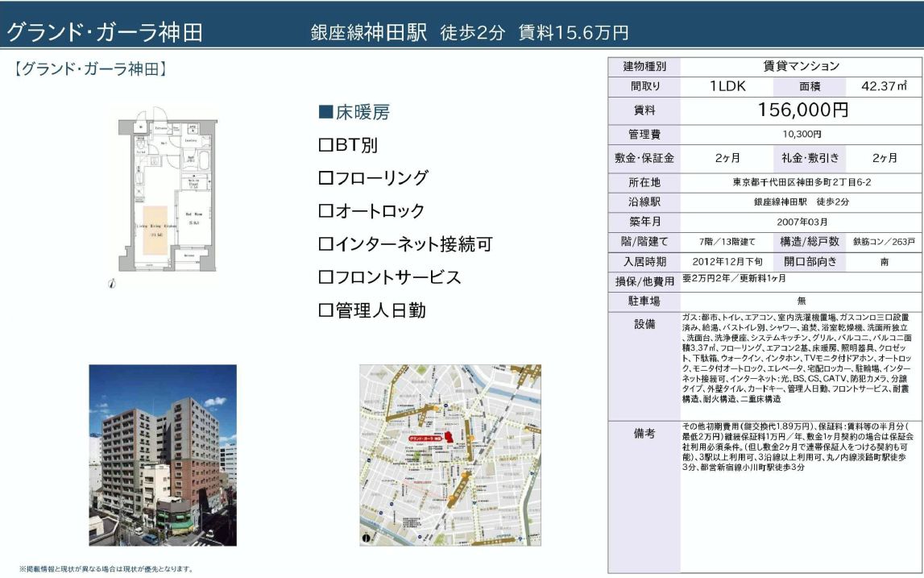
Task: Check the フローリング checkbox
Action: click(326, 177)
